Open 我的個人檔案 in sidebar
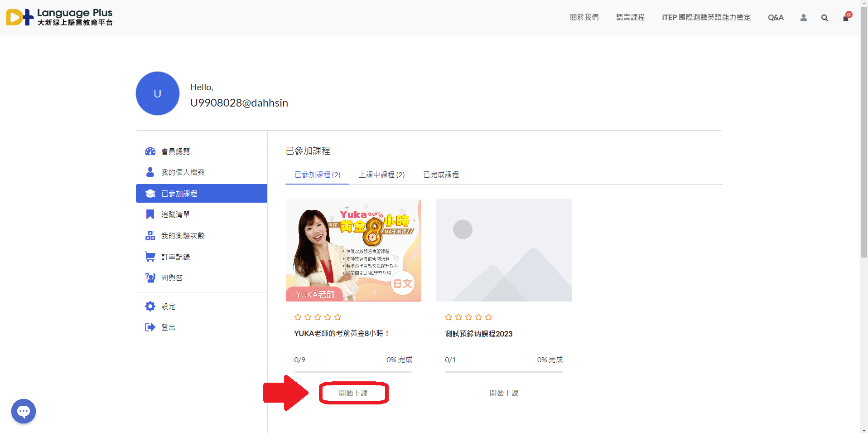 (x=183, y=172)
